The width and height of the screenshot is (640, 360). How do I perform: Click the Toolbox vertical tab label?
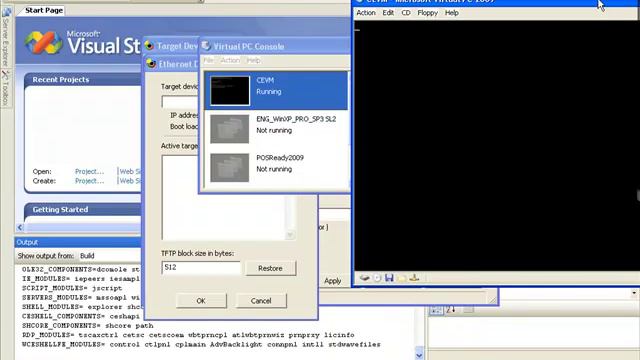[x=6, y=93]
